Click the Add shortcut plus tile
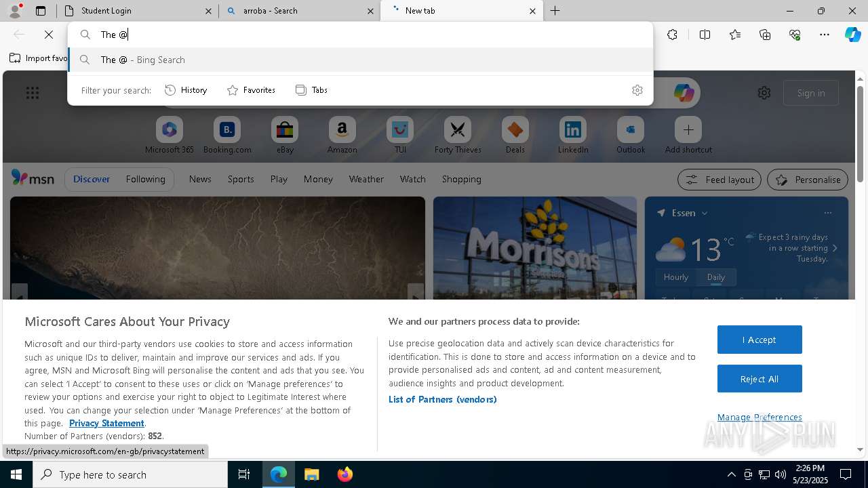Image resolution: width=868 pixels, height=488 pixels. tap(688, 135)
